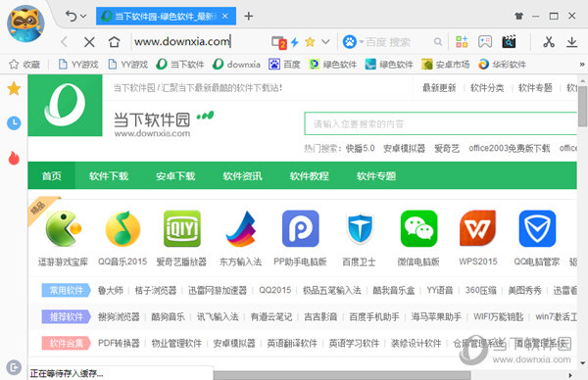This screenshot has height=380, width=588.
Task: Open sidebar history clock icon
Action: point(14,123)
